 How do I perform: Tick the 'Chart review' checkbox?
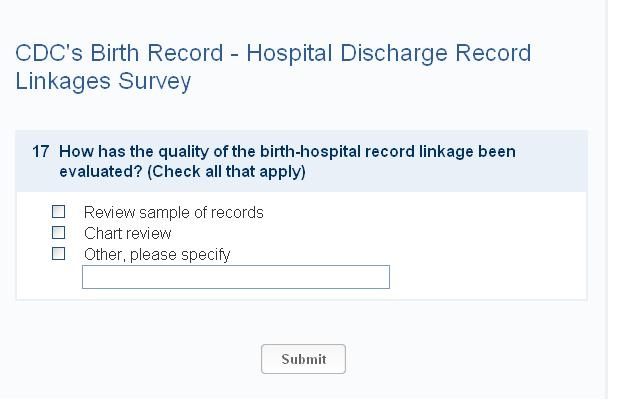tap(59, 233)
